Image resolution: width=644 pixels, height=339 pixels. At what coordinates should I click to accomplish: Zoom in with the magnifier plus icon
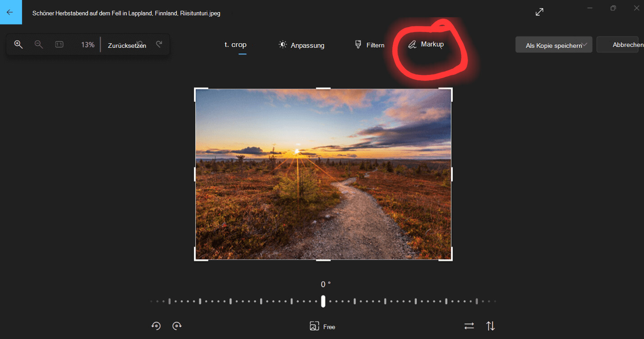pos(18,44)
